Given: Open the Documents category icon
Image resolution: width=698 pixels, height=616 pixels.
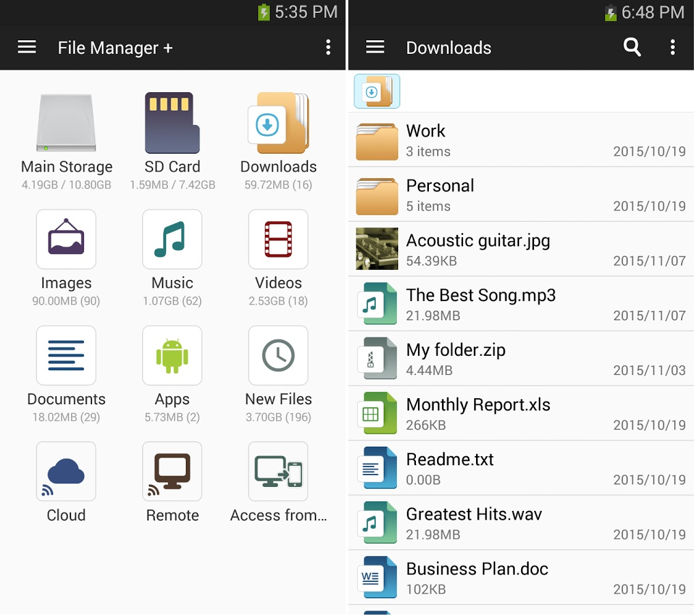Looking at the screenshot, I should (x=66, y=356).
